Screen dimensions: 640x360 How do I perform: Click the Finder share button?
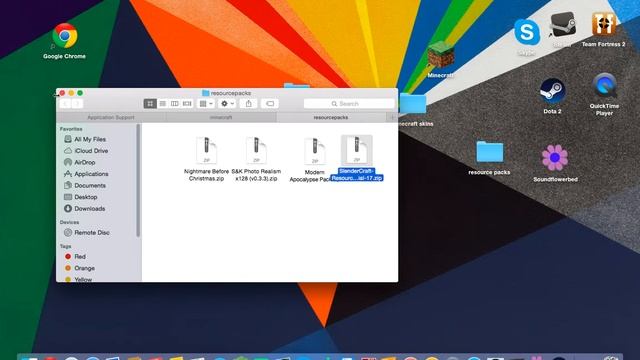tap(248, 104)
